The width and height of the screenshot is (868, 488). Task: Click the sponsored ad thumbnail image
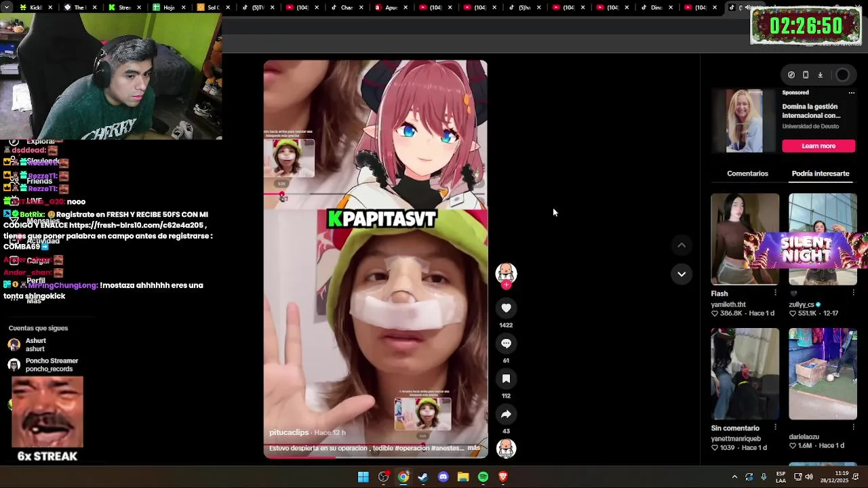click(745, 121)
